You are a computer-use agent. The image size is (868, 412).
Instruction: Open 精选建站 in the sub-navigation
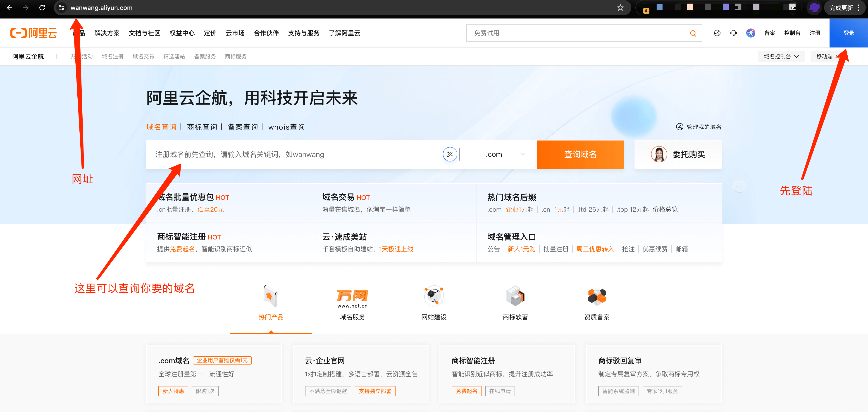pyautogui.click(x=174, y=57)
